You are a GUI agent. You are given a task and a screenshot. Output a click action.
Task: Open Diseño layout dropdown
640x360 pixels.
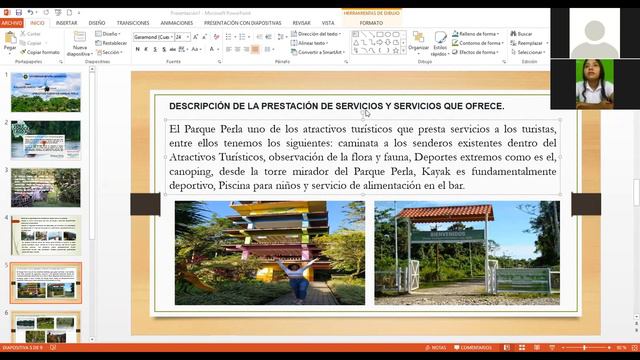pos(108,34)
